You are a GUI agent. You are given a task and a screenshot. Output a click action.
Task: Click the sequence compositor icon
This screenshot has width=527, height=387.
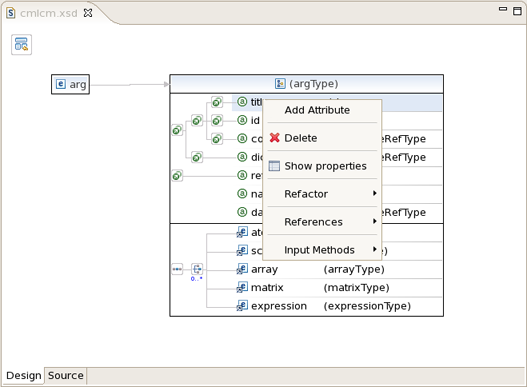[x=177, y=269]
